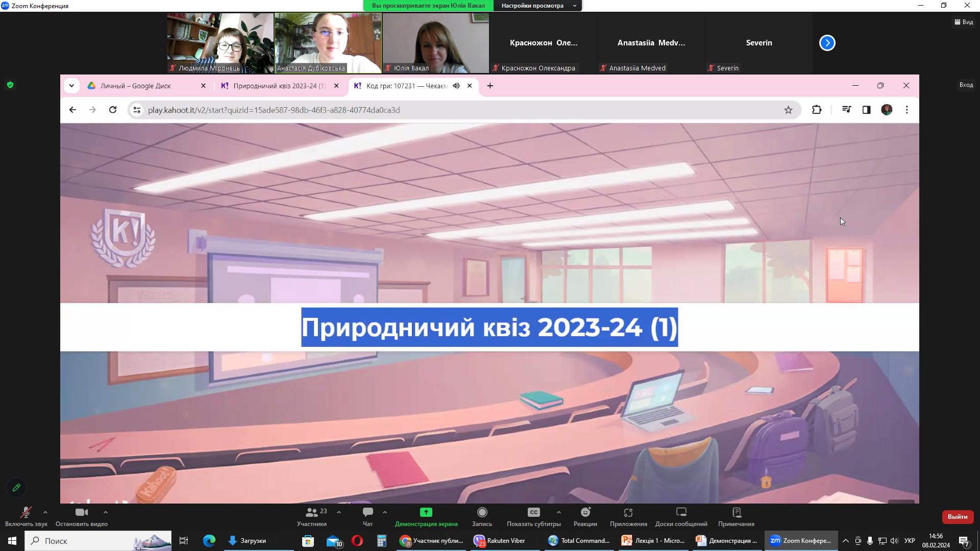Open the Chat (Чат) icon
The height and width of the screenshot is (551, 980).
[x=367, y=512]
